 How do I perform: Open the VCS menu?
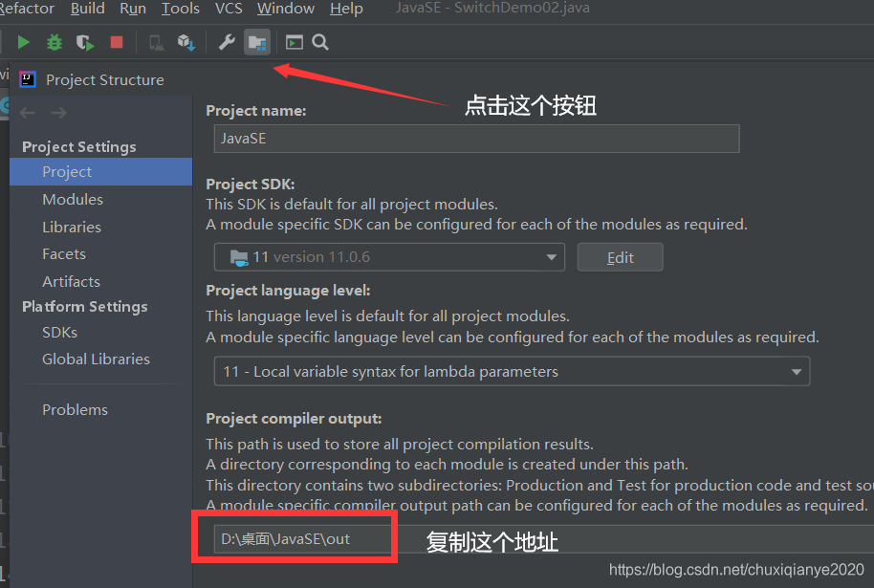(x=229, y=9)
